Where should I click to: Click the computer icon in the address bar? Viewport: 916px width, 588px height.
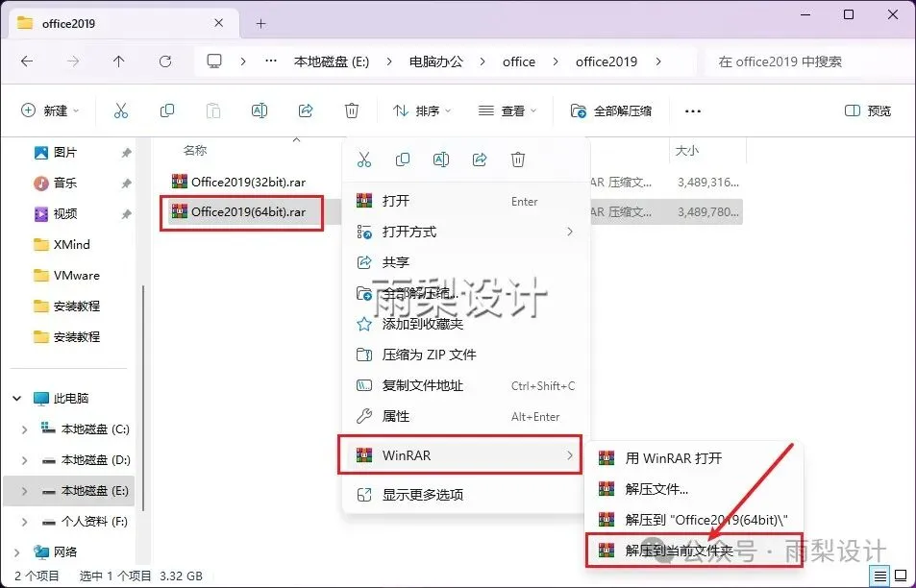point(214,61)
